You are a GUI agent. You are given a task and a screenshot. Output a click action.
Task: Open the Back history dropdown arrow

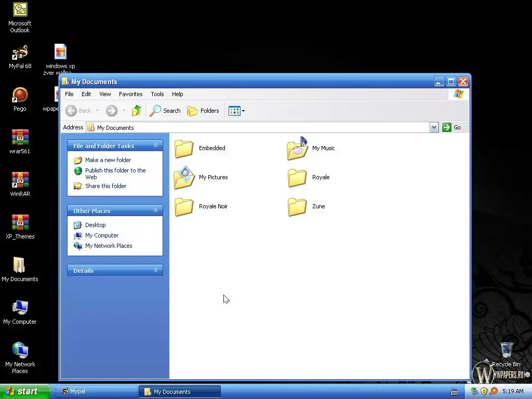click(x=97, y=111)
